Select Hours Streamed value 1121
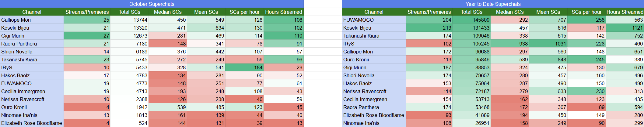644x127 pixels. click(x=625, y=28)
